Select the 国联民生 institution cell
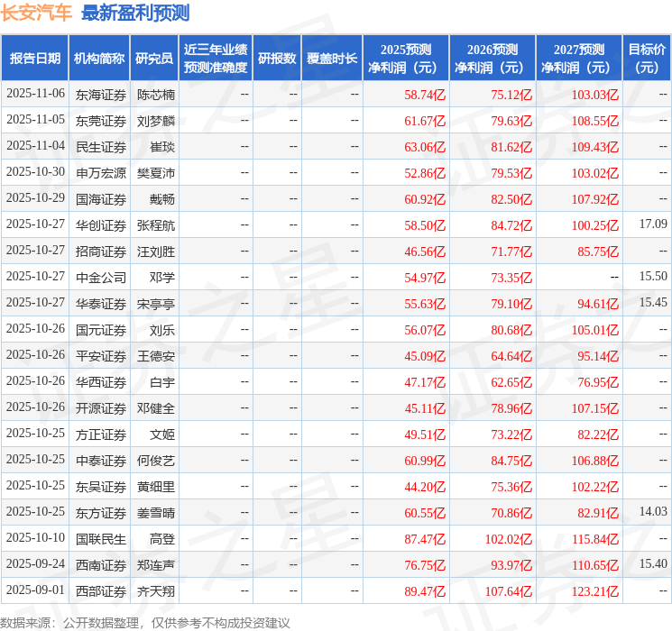672x631 pixels. click(101, 539)
